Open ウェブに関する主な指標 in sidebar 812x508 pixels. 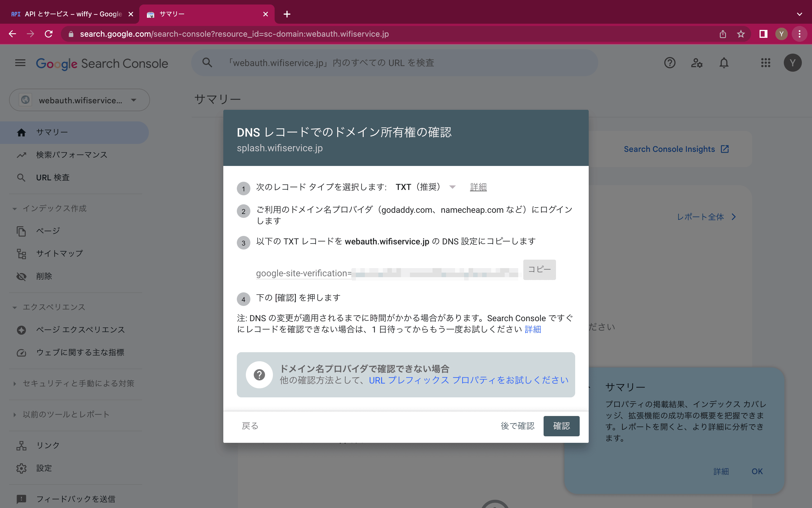pos(74,352)
